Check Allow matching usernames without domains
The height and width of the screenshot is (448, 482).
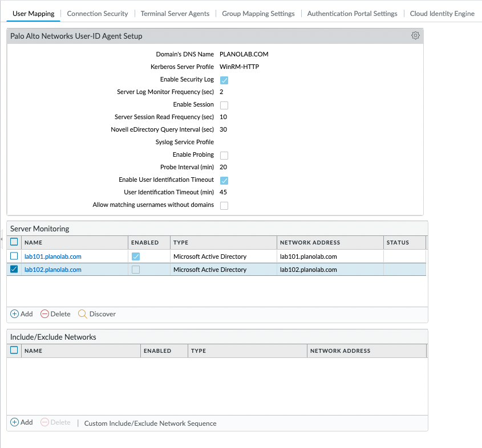click(x=224, y=205)
